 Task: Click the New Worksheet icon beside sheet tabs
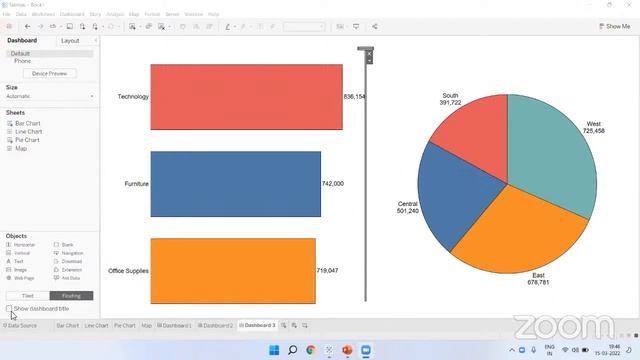tap(284, 325)
